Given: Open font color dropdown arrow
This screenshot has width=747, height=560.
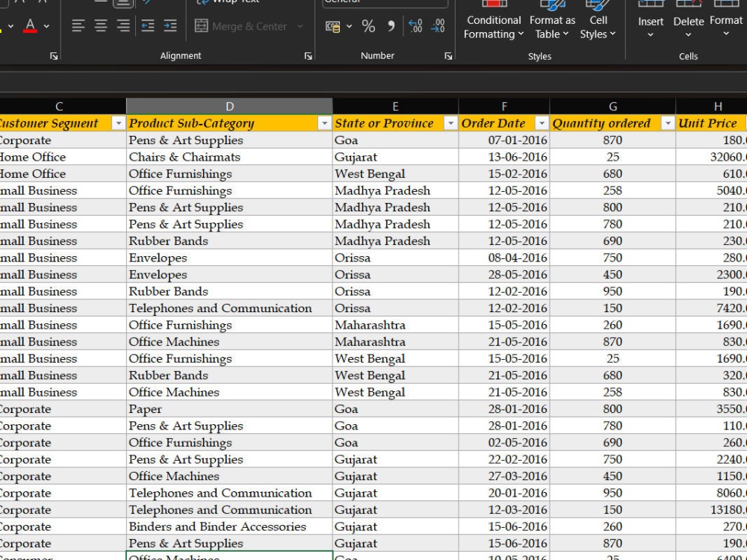Looking at the screenshot, I should tap(46, 26).
